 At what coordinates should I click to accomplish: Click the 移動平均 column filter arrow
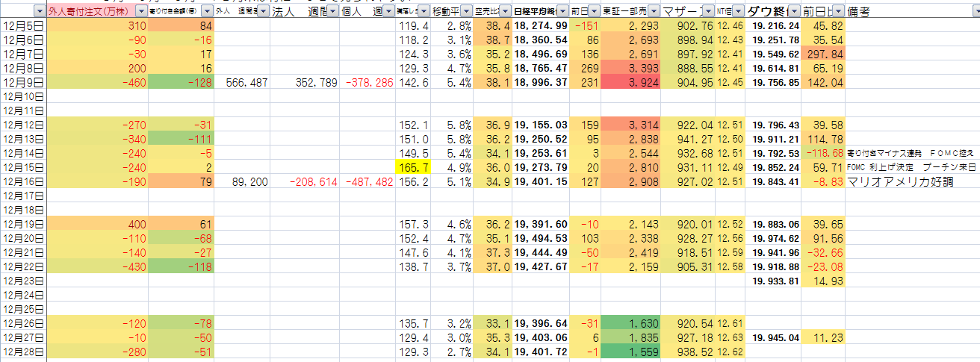click(x=465, y=12)
